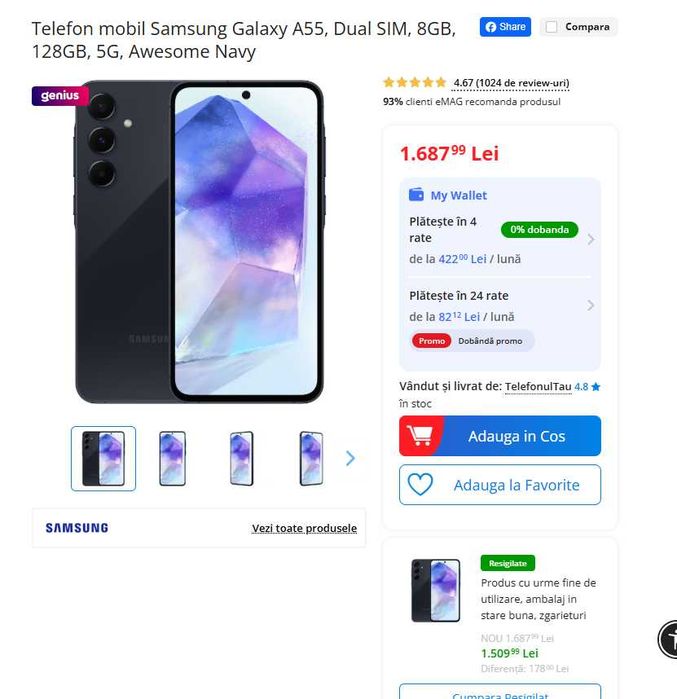Expand the Plătește în 4 rate option
The height and width of the screenshot is (699, 677).
[591, 240]
